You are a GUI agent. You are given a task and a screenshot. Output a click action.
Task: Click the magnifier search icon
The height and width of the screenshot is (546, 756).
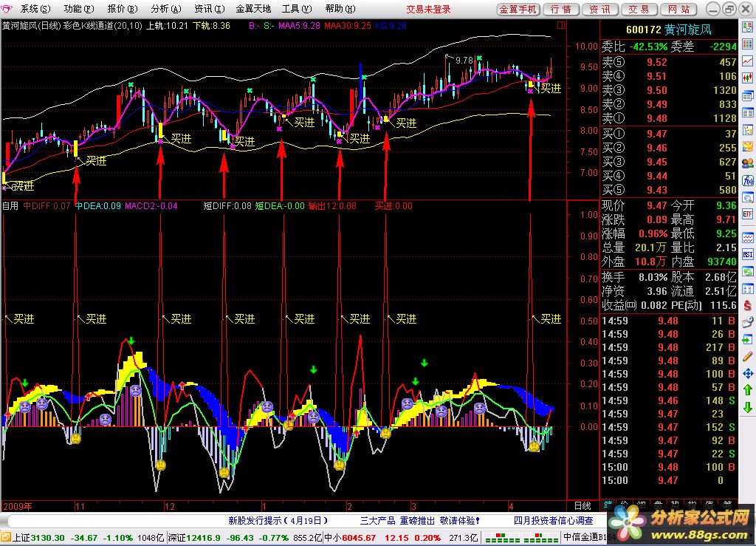pyautogui.click(x=747, y=197)
